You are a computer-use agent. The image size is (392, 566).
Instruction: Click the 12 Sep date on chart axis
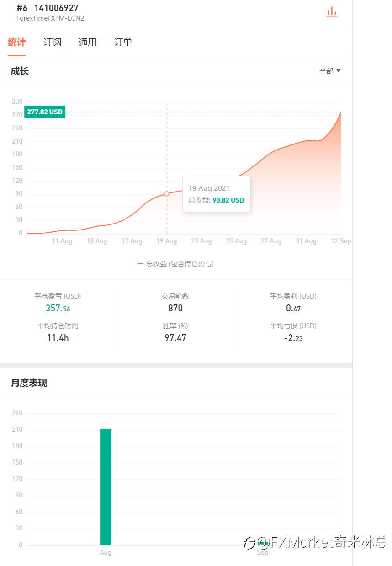341,241
